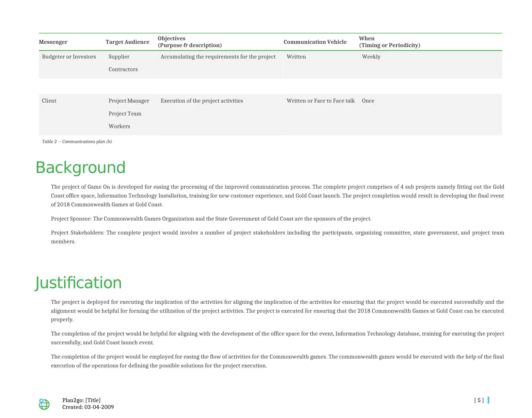The width and height of the screenshot is (532, 418).
Task: Click the Workers entry
Action: (119, 126)
